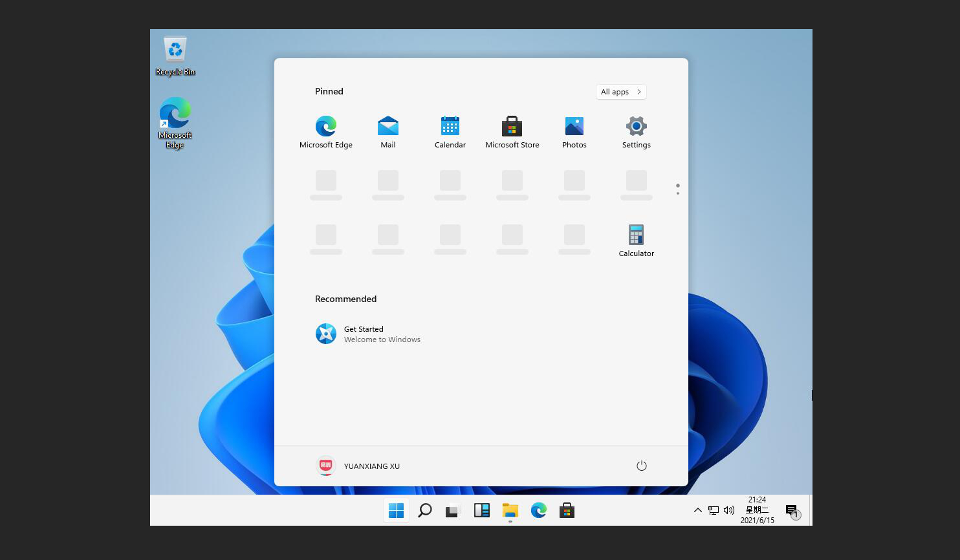Image resolution: width=960 pixels, height=560 pixels.
Task: Open the Widgets panel from taskbar
Action: pyautogui.click(x=482, y=511)
